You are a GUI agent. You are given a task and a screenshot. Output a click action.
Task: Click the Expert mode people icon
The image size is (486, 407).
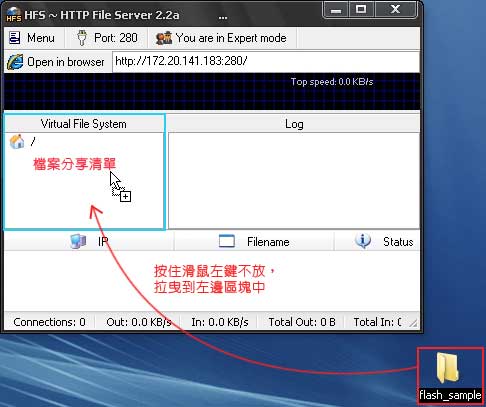tap(164, 38)
